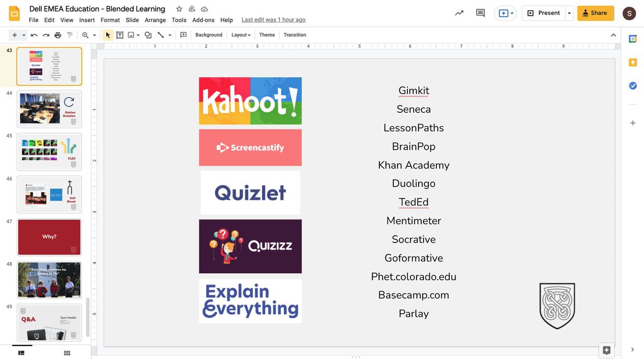Screen dimensions: 644x359
Task: Click the Google Slides home logo
Action: [x=14, y=13]
